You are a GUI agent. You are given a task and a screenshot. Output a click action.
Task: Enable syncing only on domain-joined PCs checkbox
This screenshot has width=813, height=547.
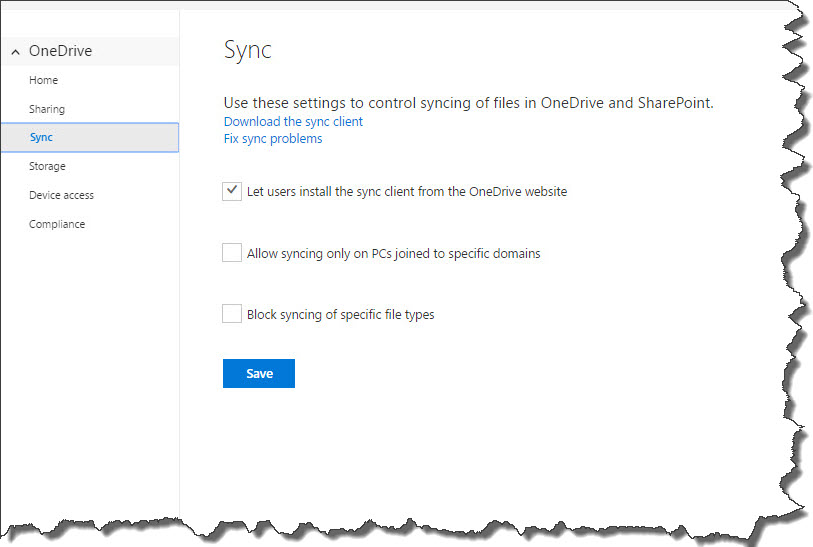(x=232, y=253)
